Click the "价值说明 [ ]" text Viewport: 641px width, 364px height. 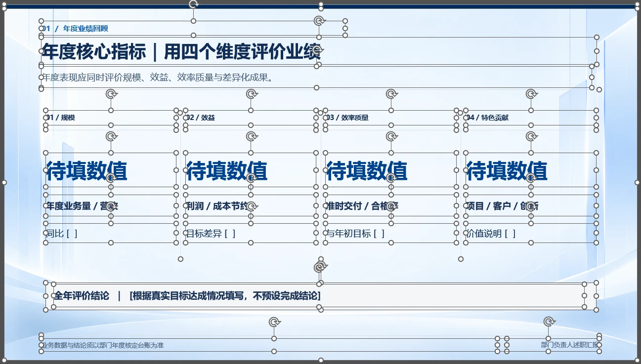pos(491,234)
